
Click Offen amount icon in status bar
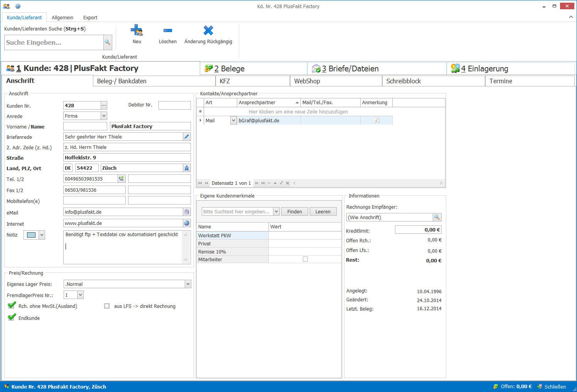coord(496,386)
